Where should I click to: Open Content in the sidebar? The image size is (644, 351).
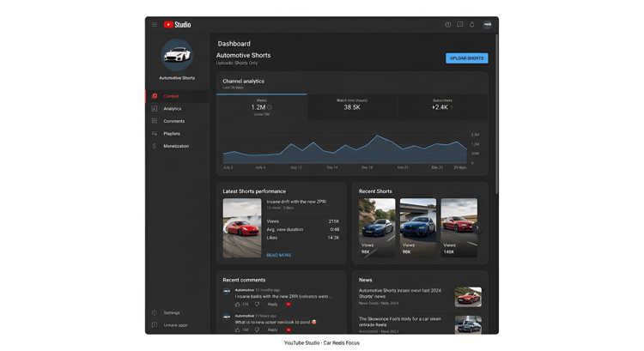pyautogui.click(x=178, y=96)
